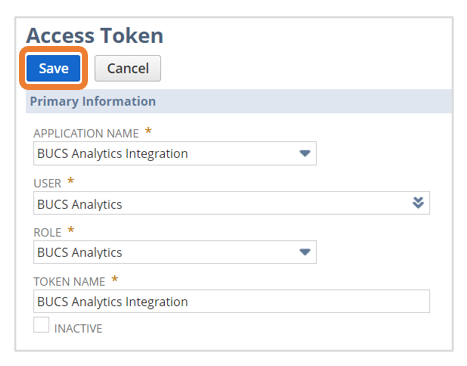Viewport: 467px width, 366px height.
Task: Click into the Token Name text box
Action: tap(231, 301)
